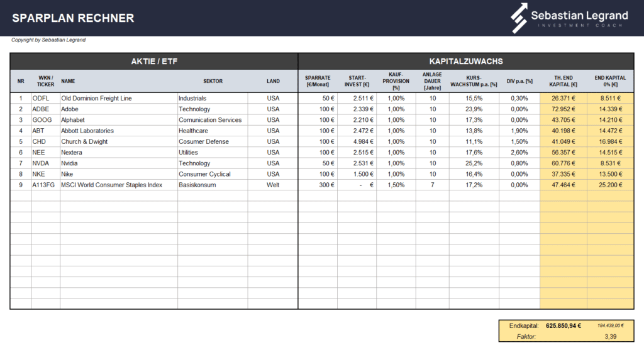
Task: Select the Nvidia name cell
Action: coord(119,163)
